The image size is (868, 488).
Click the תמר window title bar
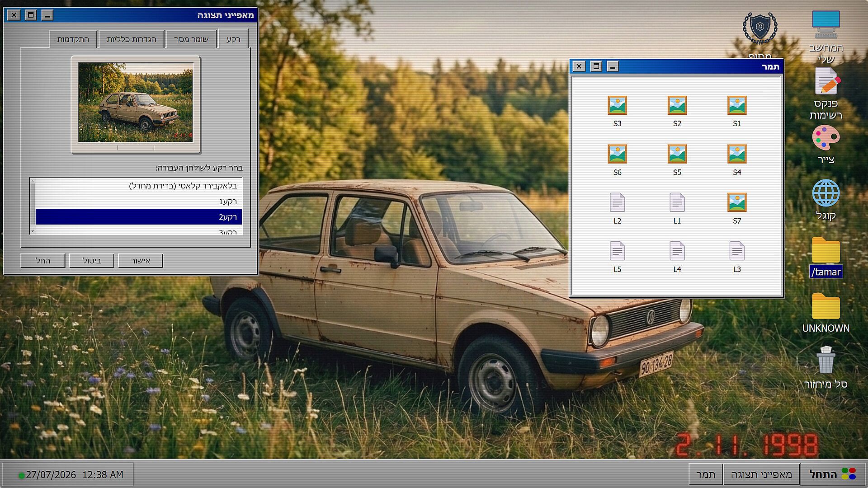click(676, 66)
